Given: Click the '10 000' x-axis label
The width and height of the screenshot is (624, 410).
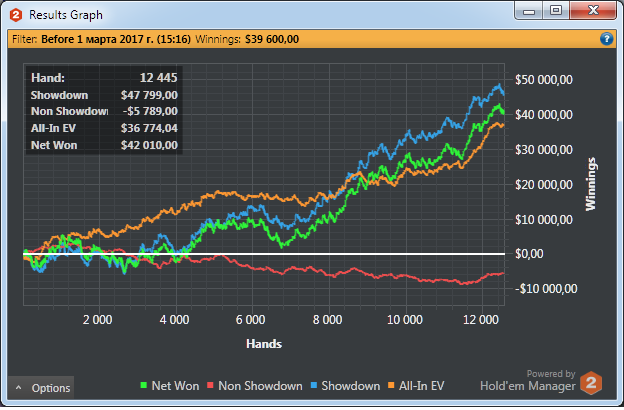Looking at the screenshot, I should [405, 320].
